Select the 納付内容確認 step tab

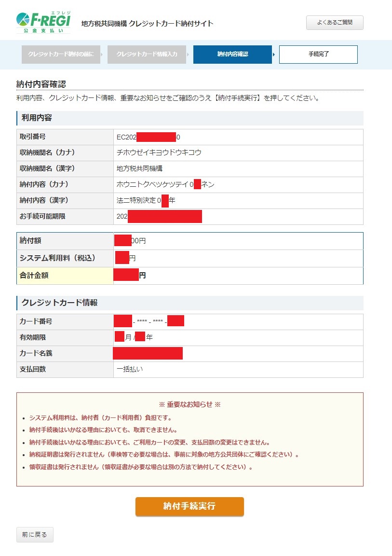(232, 54)
